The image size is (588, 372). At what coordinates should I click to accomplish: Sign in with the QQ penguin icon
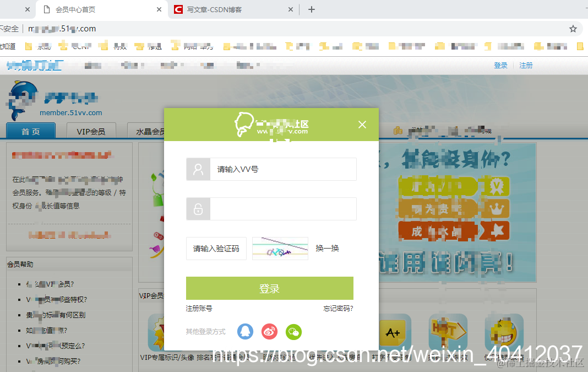(245, 331)
